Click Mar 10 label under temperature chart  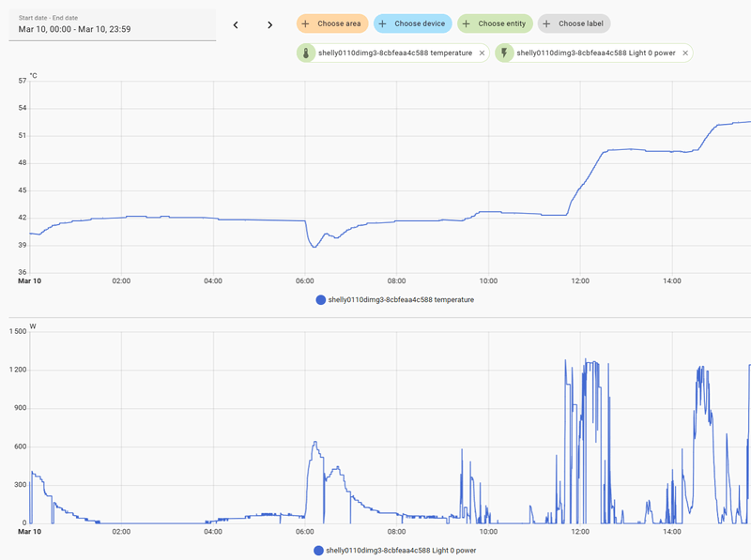pyautogui.click(x=30, y=281)
